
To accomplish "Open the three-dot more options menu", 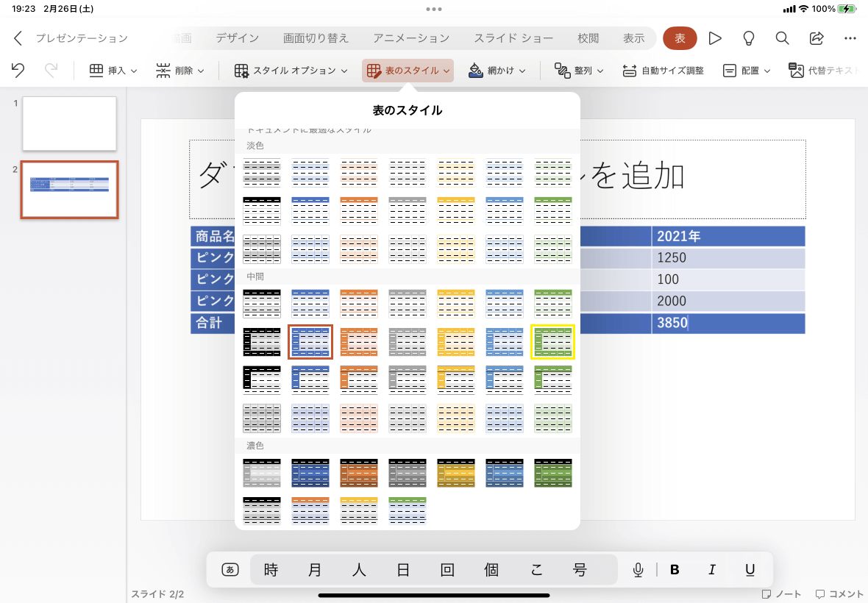I will tap(850, 38).
